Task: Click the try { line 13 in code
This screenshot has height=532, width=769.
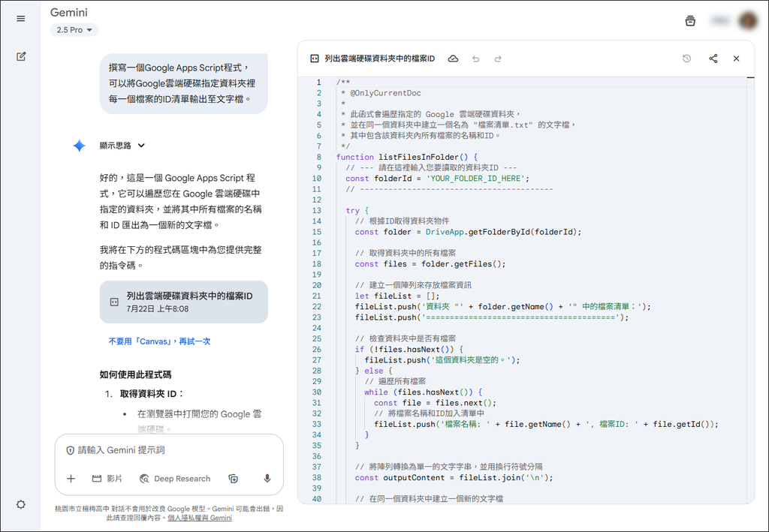Action: (357, 210)
